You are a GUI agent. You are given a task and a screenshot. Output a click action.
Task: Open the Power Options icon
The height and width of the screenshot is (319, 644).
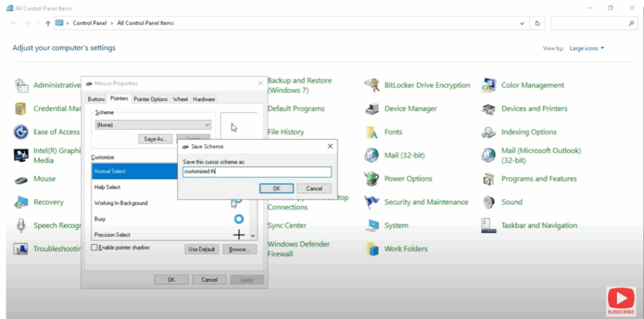[372, 179]
